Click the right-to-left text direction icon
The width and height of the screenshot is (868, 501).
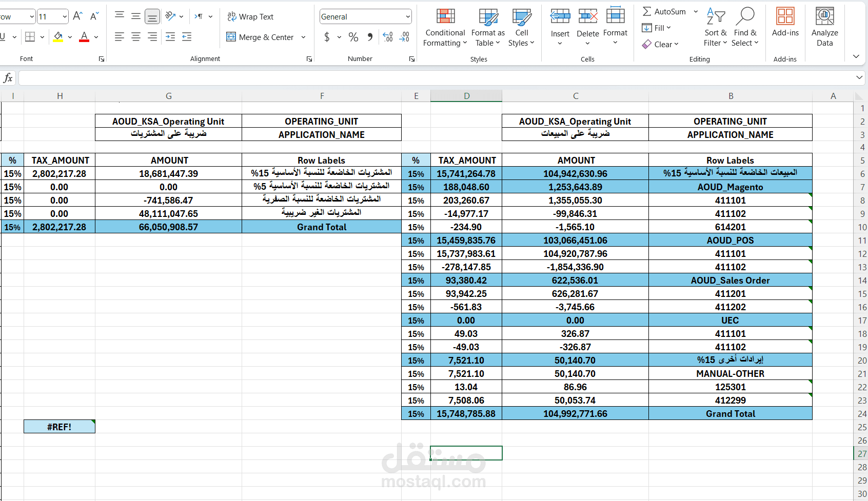[199, 16]
